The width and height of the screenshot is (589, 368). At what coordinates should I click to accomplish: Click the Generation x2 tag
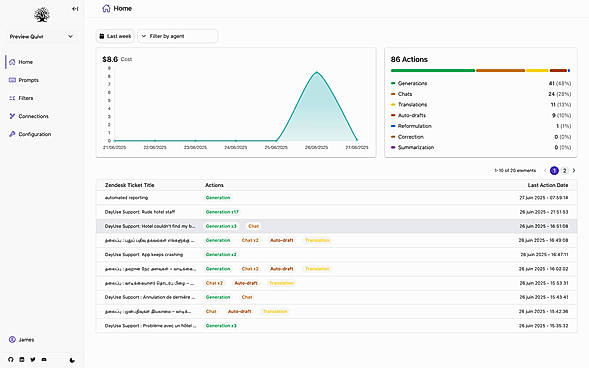click(221, 255)
